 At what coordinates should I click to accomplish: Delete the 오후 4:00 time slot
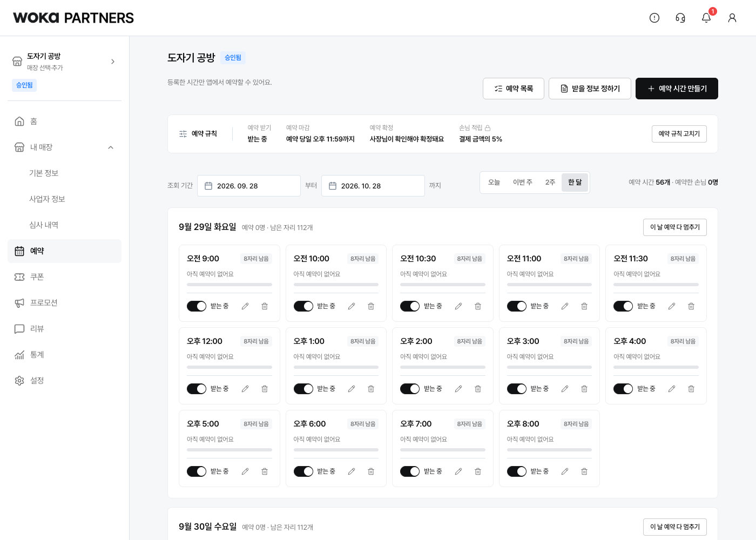click(691, 389)
